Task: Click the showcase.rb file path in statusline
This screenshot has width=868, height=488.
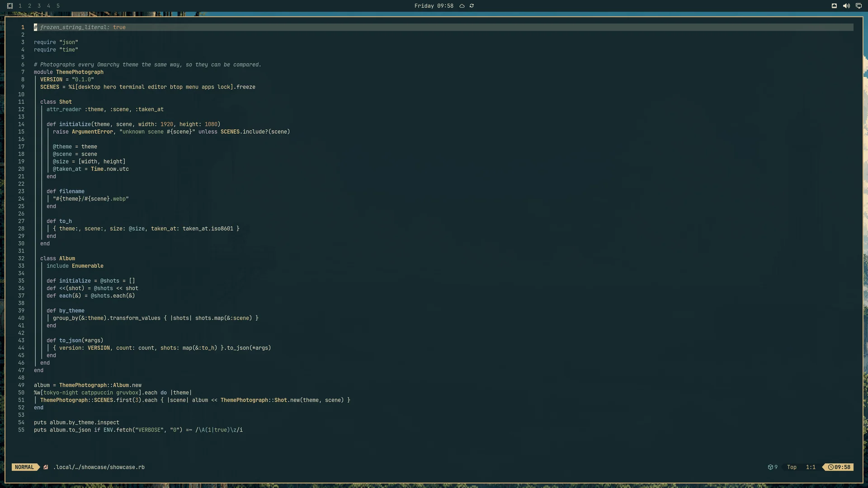Action: pyautogui.click(x=99, y=467)
